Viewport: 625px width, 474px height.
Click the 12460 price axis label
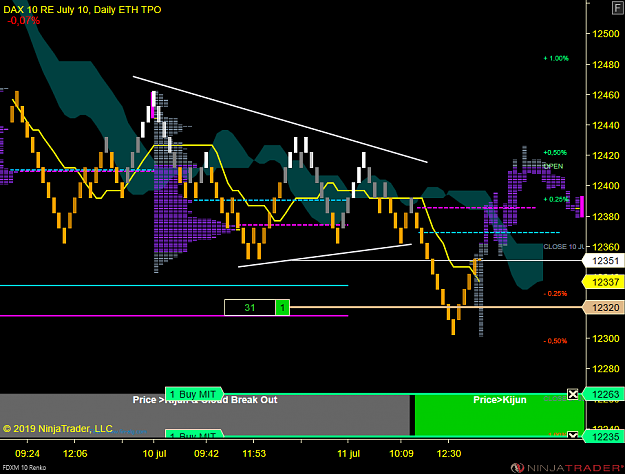pos(606,95)
